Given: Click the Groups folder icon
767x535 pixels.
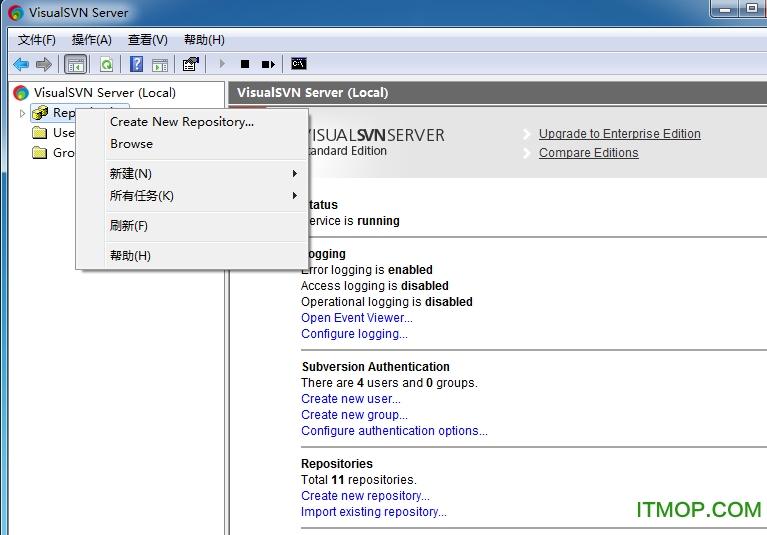Looking at the screenshot, I should click(x=40, y=153).
